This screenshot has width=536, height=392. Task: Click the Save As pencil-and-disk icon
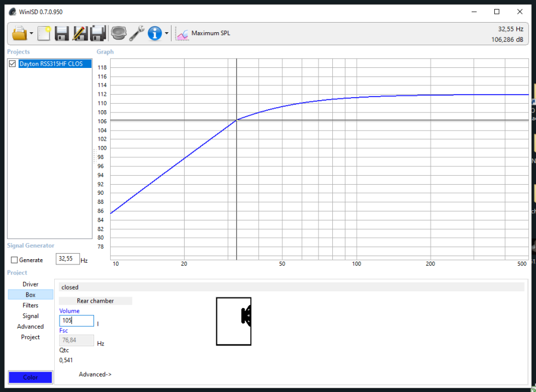(x=80, y=33)
